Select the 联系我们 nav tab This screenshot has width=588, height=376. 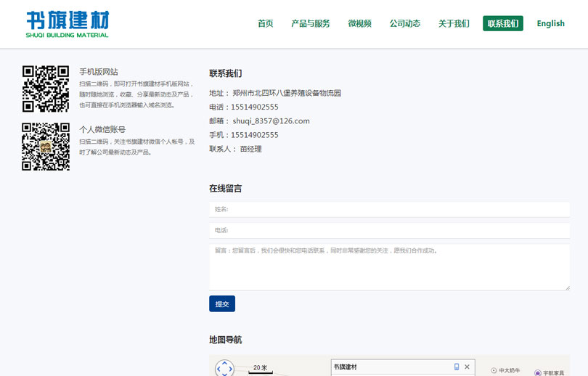(502, 23)
